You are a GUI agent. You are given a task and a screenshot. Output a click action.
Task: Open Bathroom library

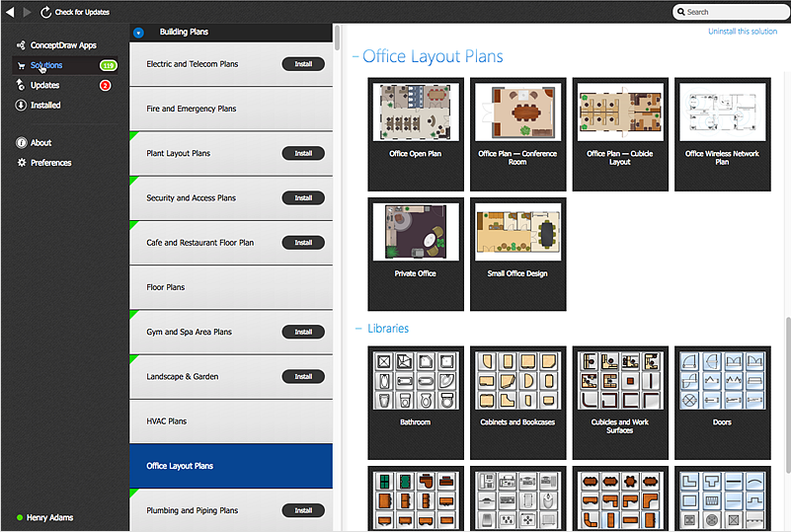[416, 403]
